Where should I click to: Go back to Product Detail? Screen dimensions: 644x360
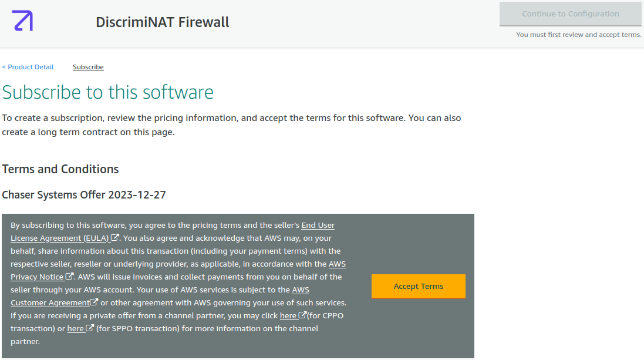[x=28, y=67]
